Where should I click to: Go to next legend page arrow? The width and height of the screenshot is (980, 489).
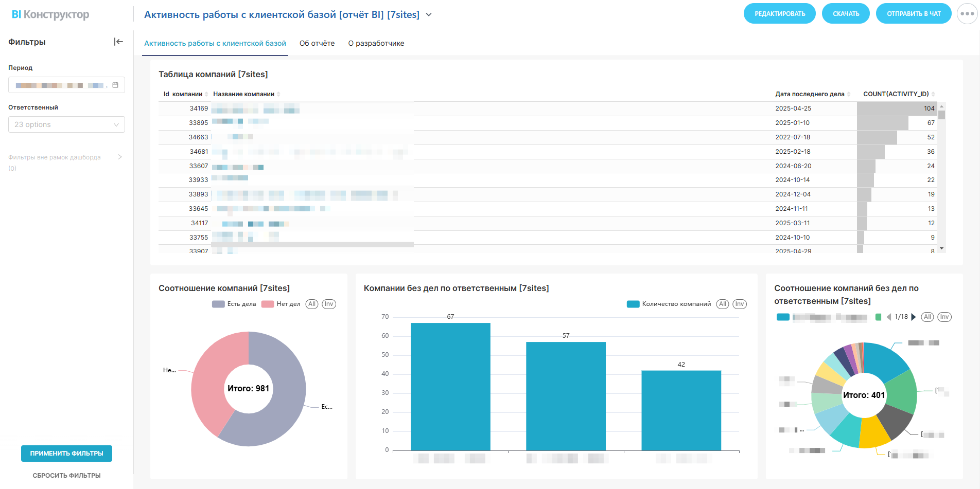coord(914,317)
